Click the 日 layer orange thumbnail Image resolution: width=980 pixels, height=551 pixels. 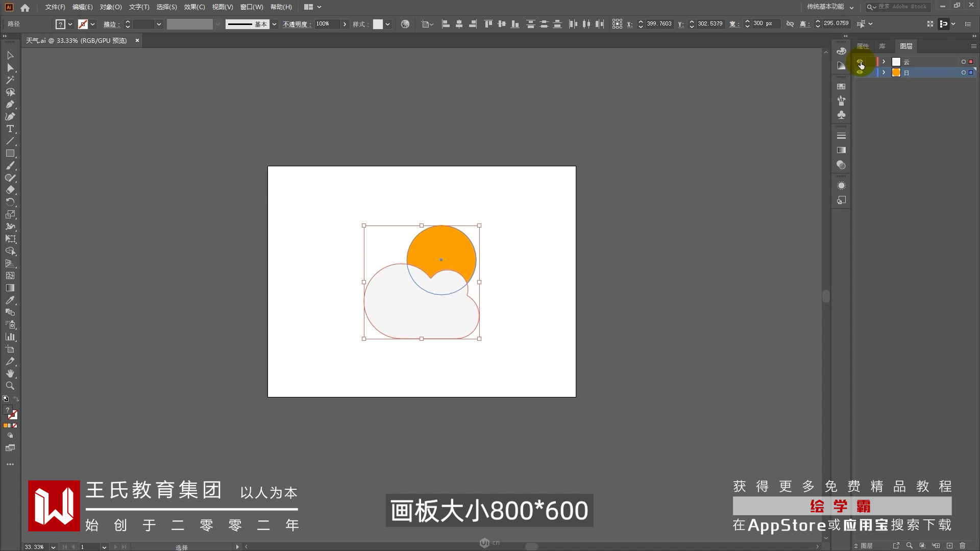point(896,72)
